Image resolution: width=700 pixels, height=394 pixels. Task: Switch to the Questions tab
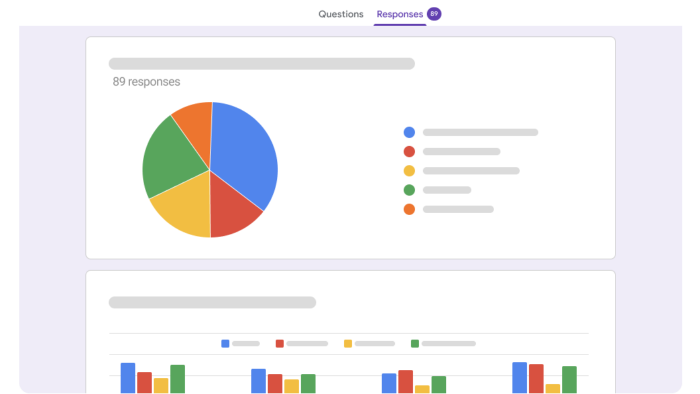tap(341, 14)
